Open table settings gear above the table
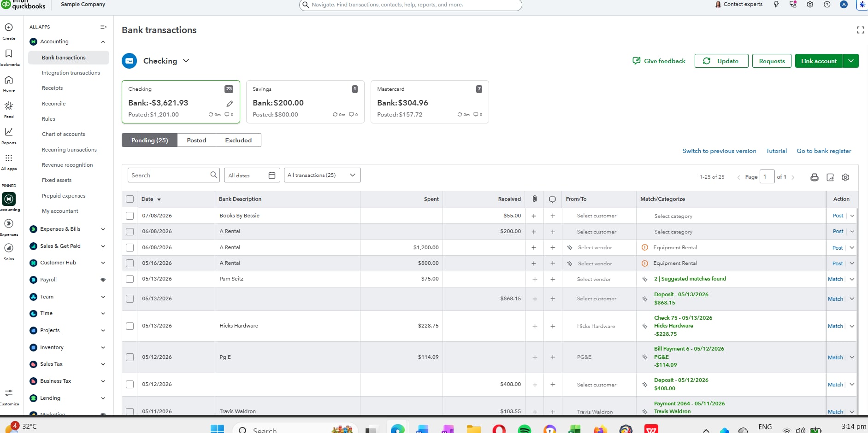Image resolution: width=868 pixels, height=433 pixels. pyautogui.click(x=845, y=177)
